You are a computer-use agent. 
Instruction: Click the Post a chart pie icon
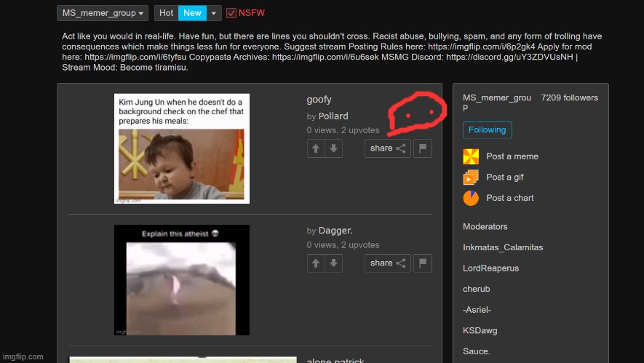(x=471, y=198)
